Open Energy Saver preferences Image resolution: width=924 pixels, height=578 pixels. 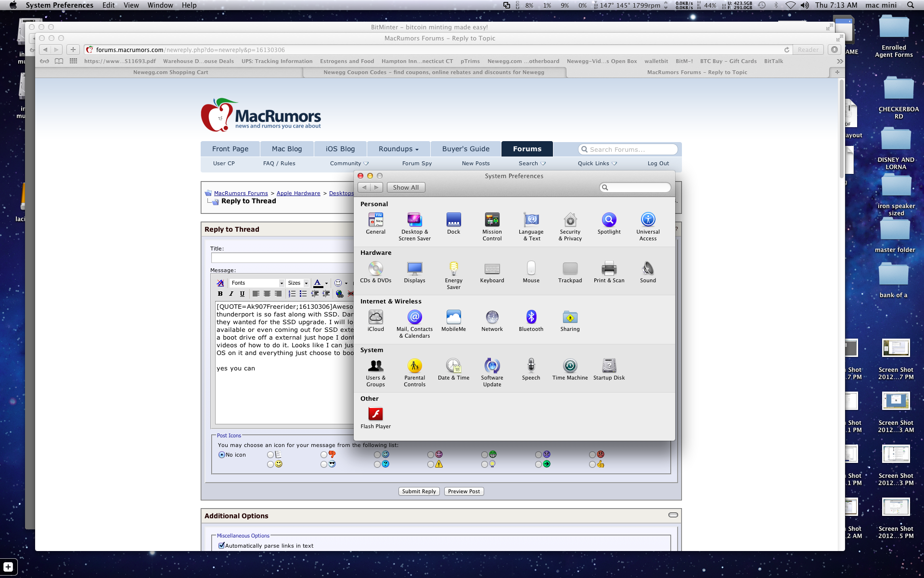(453, 269)
